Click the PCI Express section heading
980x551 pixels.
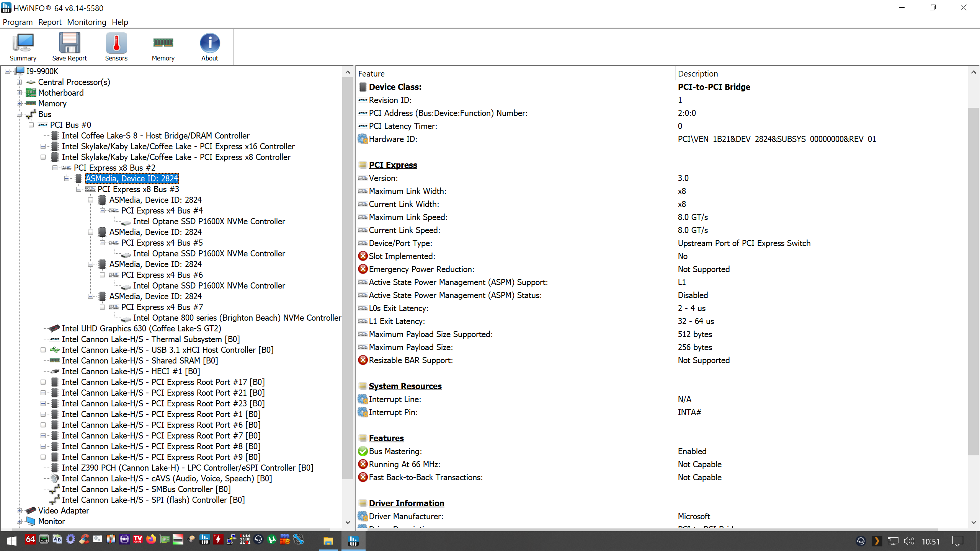click(393, 165)
